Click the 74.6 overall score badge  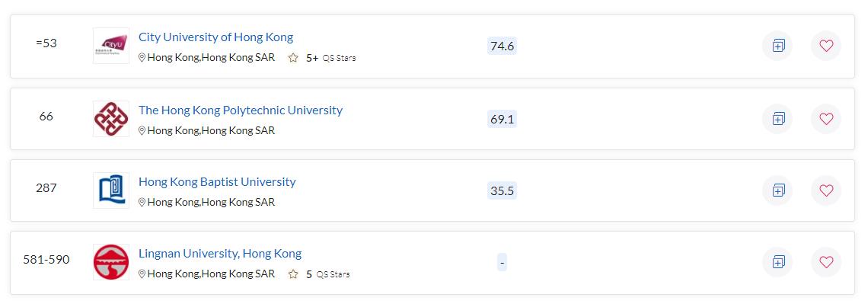click(x=502, y=46)
